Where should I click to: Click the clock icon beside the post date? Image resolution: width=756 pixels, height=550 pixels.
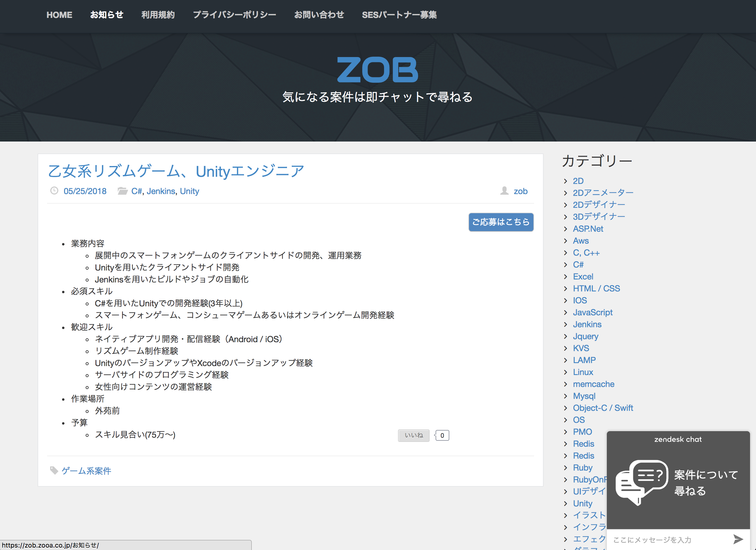[54, 191]
